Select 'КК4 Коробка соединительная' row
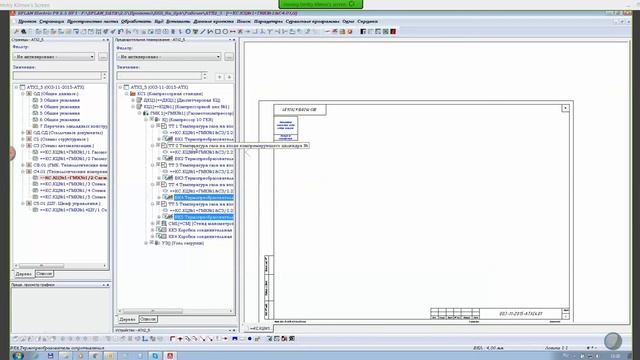The width and height of the screenshot is (640, 360). [200, 237]
